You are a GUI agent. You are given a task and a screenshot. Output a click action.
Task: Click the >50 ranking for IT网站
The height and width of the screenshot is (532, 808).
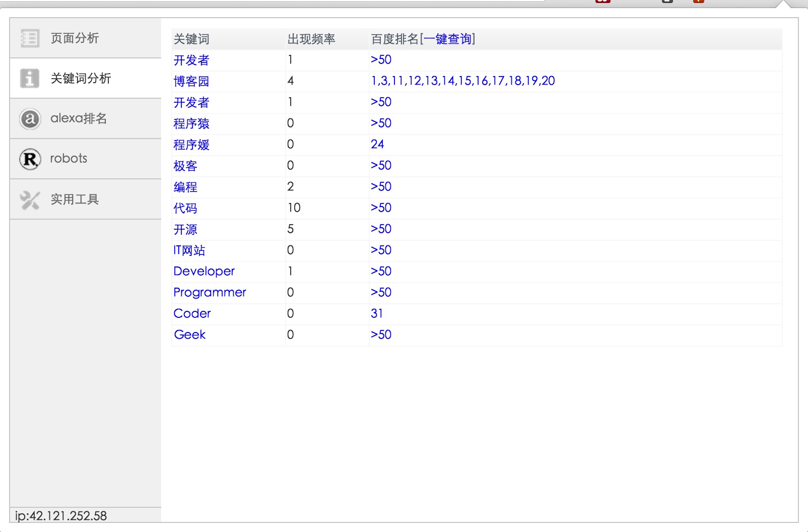(381, 250)
